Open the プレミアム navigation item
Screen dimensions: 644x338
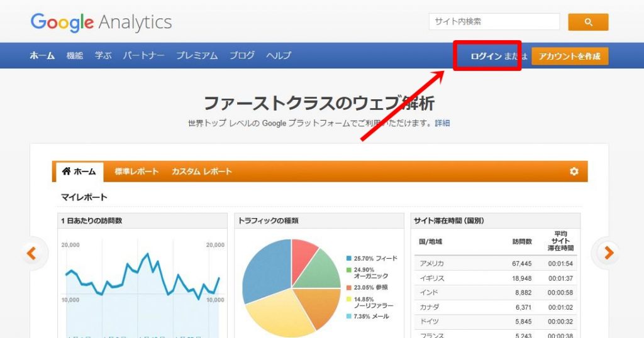(x=197, y=55)
